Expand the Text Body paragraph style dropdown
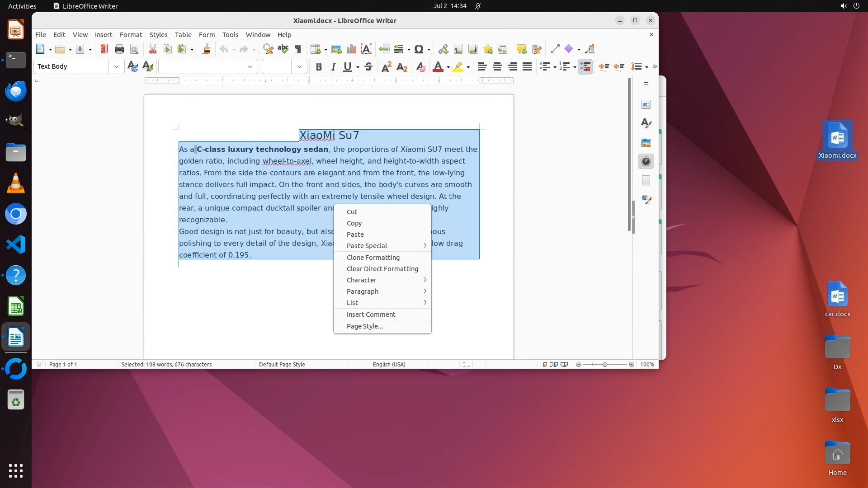 (x=117, y=66)
